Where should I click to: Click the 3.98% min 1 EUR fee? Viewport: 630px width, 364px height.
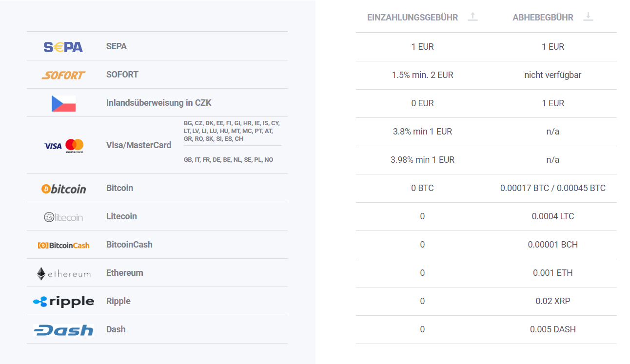click(422, 160)
